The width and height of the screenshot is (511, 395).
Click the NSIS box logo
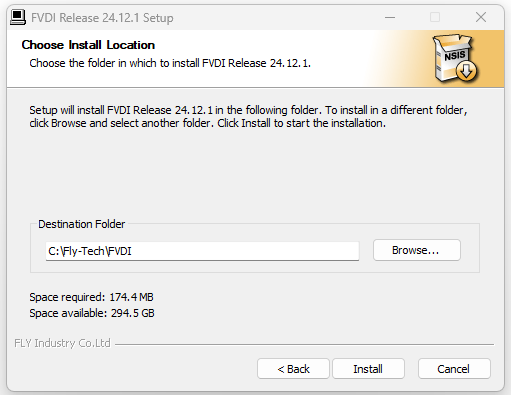pos(455,58)
